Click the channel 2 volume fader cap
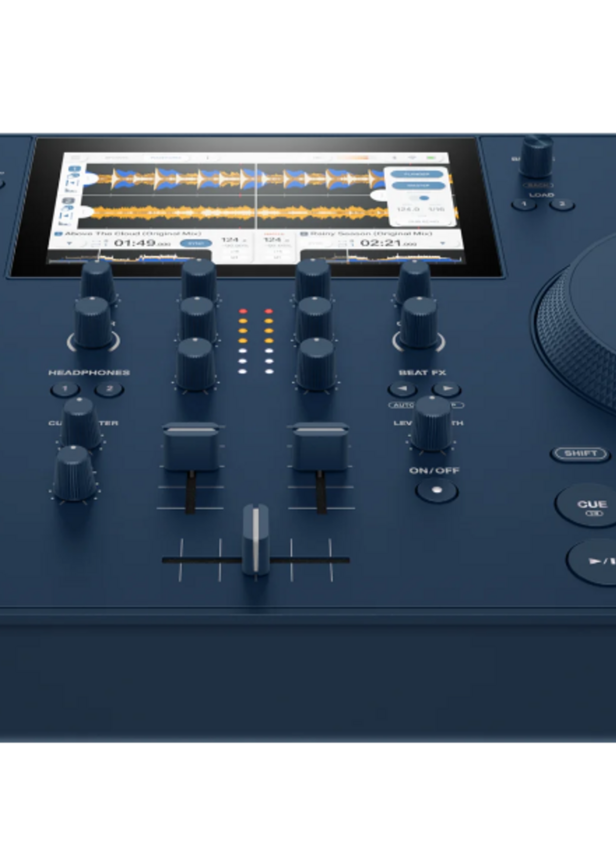The height and width of the screenshot is (863, 616). click(320, 446)
